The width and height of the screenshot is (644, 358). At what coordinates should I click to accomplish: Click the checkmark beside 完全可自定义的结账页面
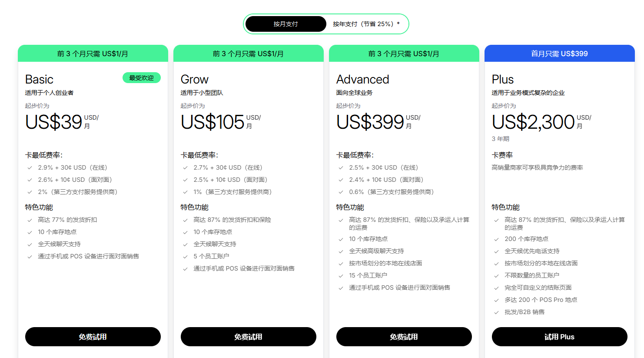[x=496, y=288]
